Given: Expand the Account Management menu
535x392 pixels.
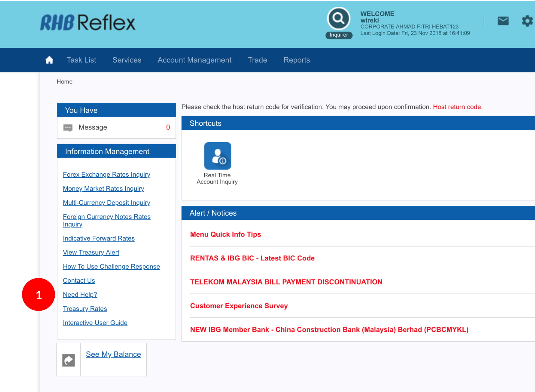Looking at the screenshot, I should [194, 60].
